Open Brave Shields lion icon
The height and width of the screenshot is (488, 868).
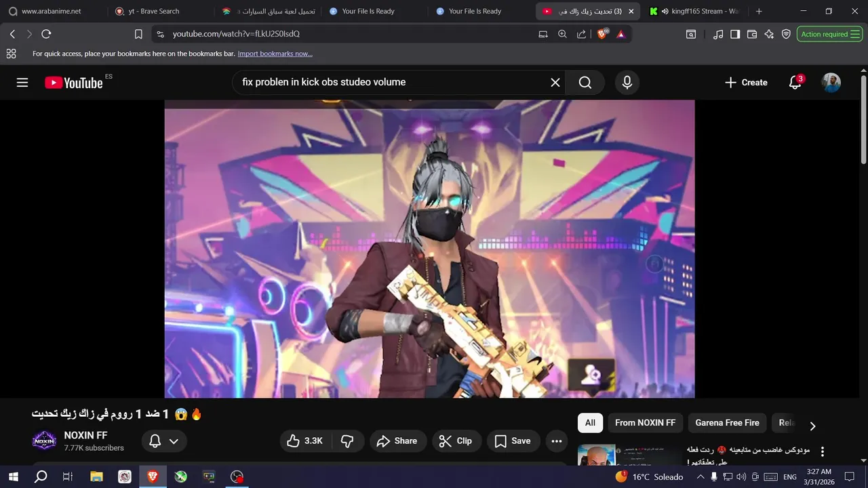602,34
